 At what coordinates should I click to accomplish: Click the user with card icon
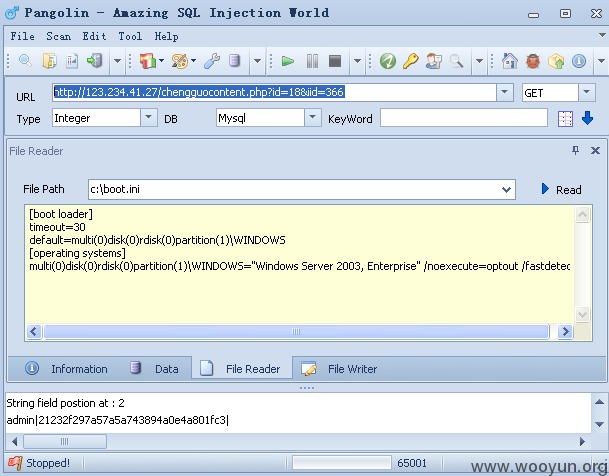(433, 61)
